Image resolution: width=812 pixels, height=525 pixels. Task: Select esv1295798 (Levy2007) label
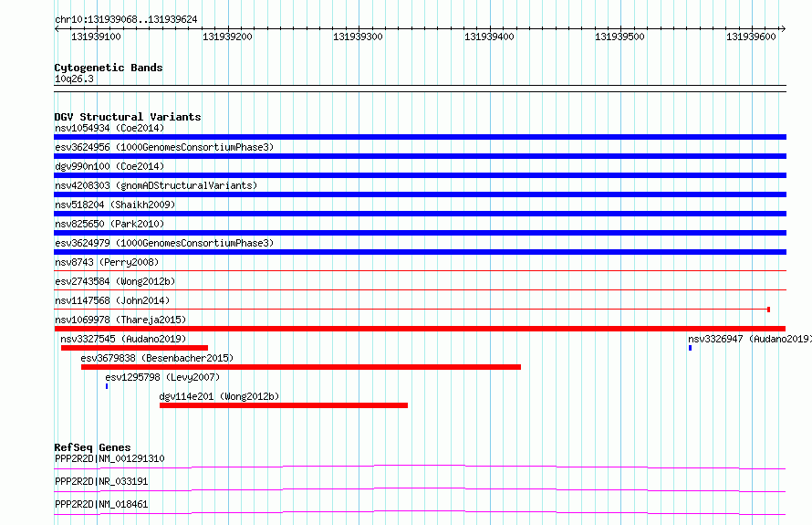[162, 377]
